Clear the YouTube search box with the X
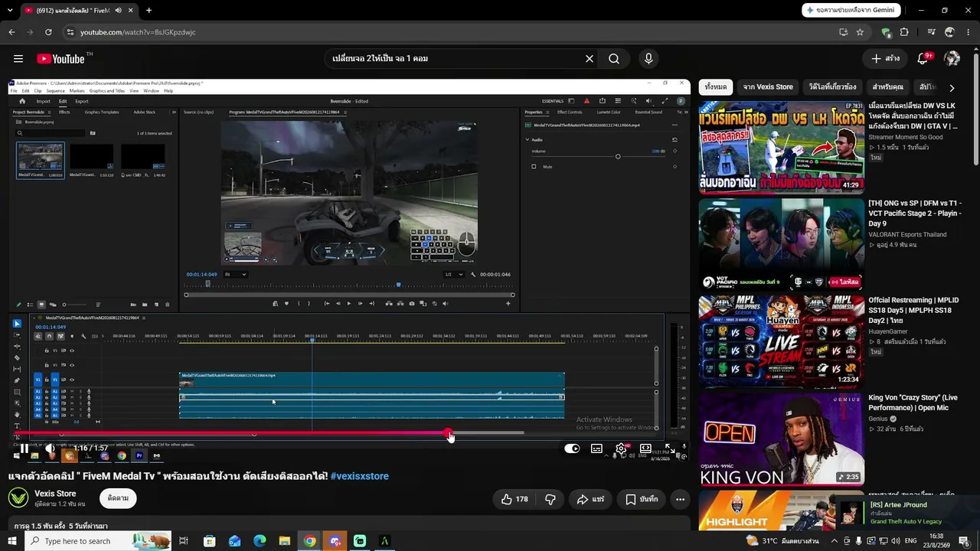 pos(590,59)
